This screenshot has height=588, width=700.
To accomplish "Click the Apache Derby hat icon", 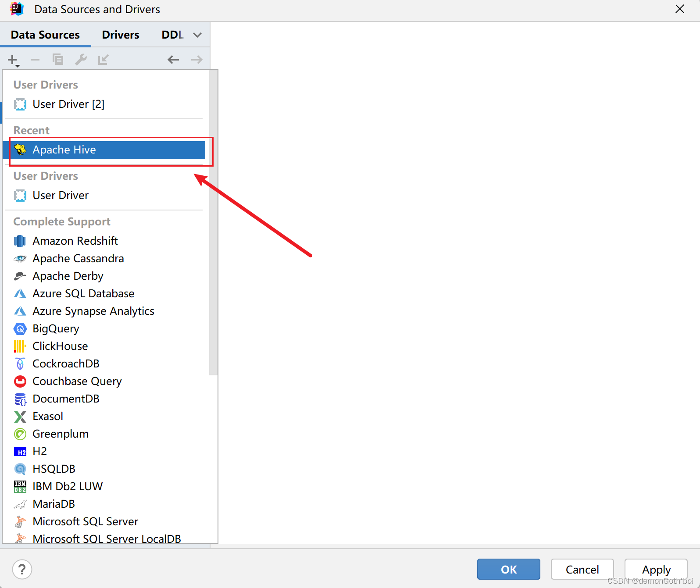I will tap(20, 276).
